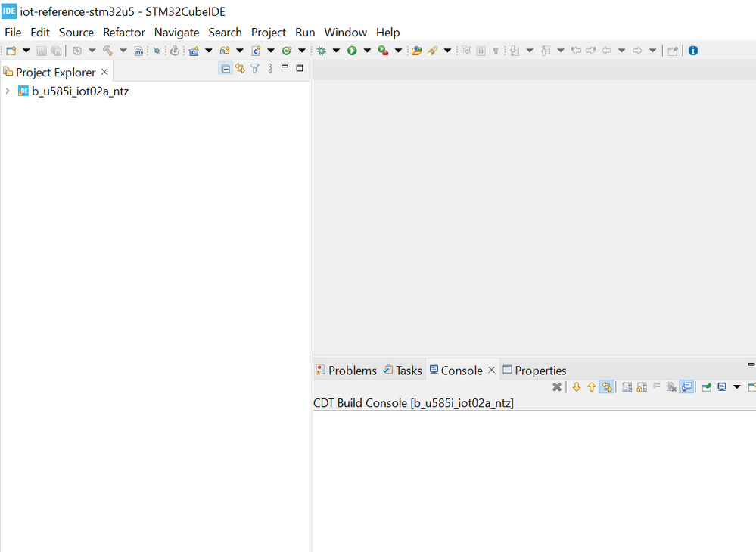Expand the b_u585i_iot02a_ntz project tree
Viewport: 756px width, 552px height.
[8, 91]
